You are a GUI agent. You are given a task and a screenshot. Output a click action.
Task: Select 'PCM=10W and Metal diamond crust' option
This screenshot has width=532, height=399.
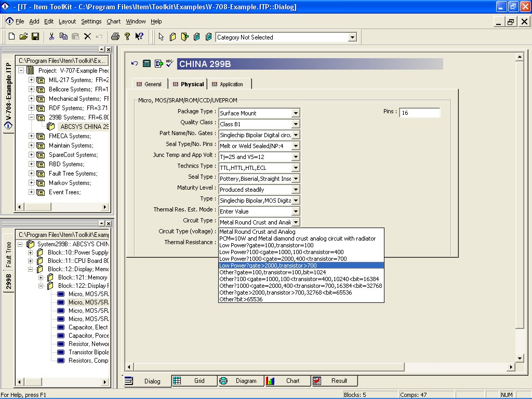(301, 238)
